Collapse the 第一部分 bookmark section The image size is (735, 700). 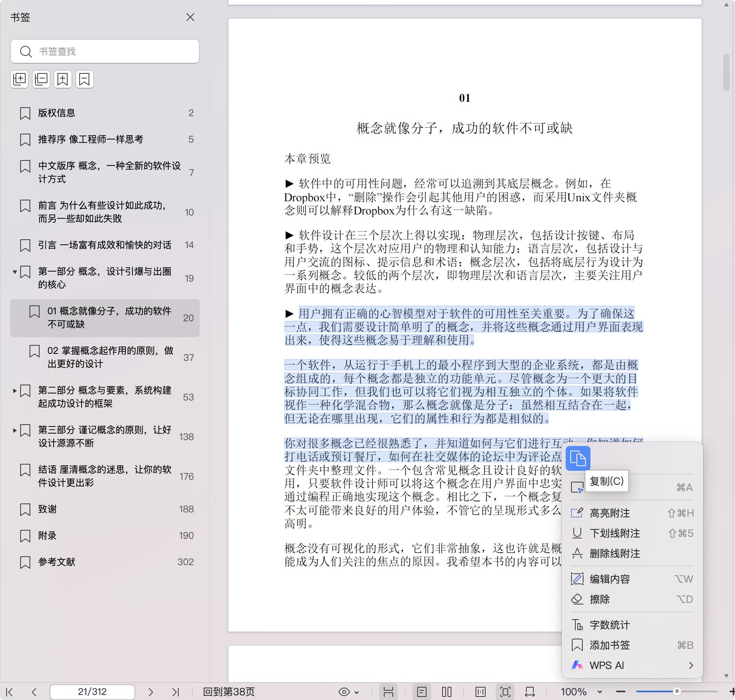coord(15,272)
